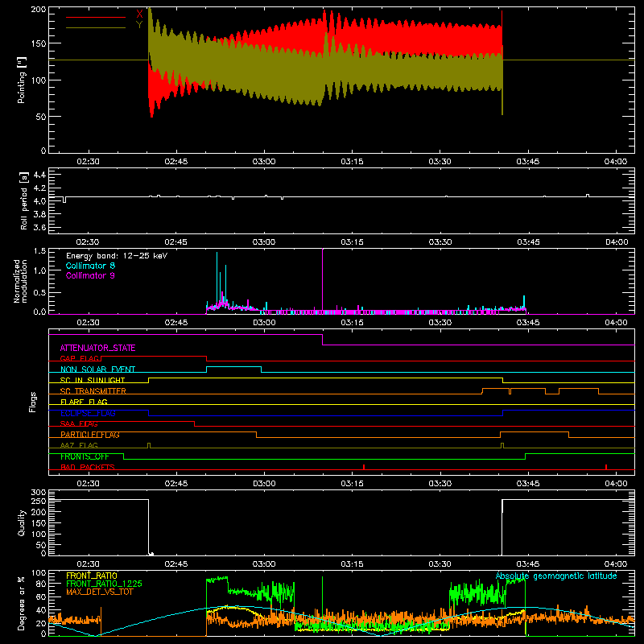Click the 03:45 tick label under Flags plot
This screenshot has width=644, height=644.
528,484
